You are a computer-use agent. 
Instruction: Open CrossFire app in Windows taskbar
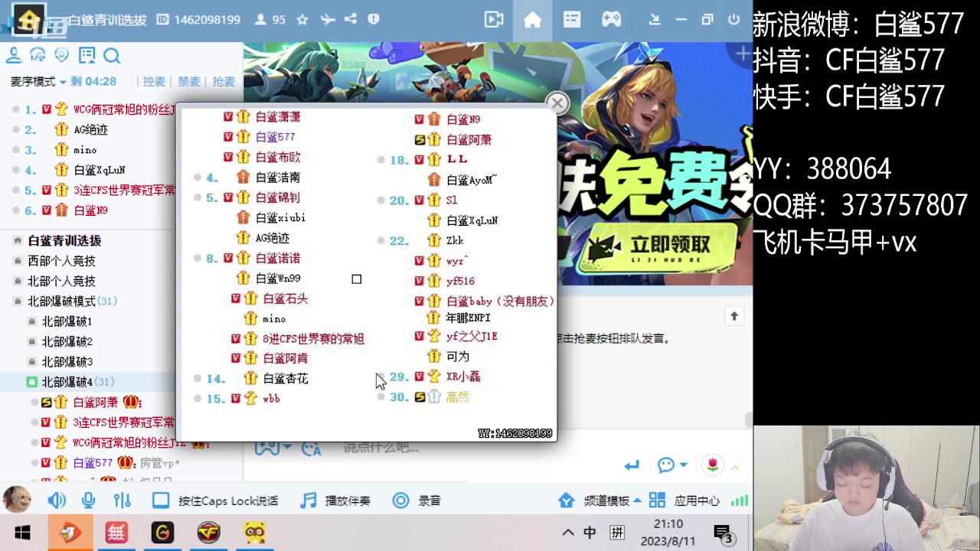point(208,532)
